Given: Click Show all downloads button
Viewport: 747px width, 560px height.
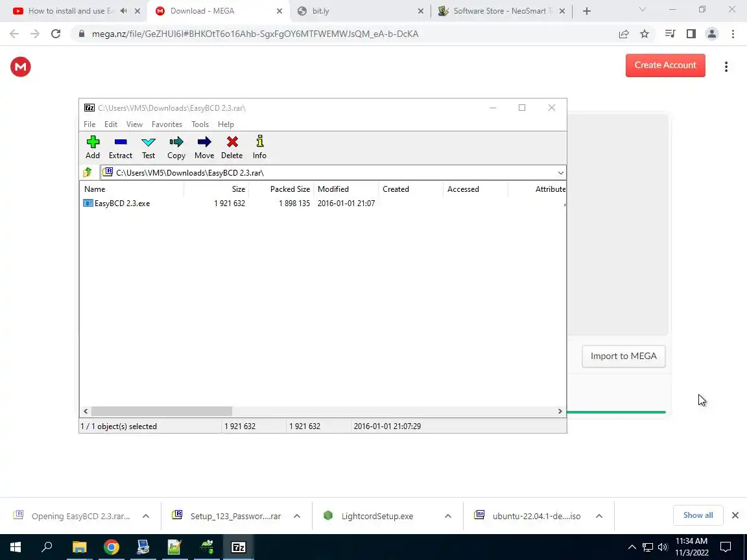Looking at the screenshot, I should pos(698,515).
